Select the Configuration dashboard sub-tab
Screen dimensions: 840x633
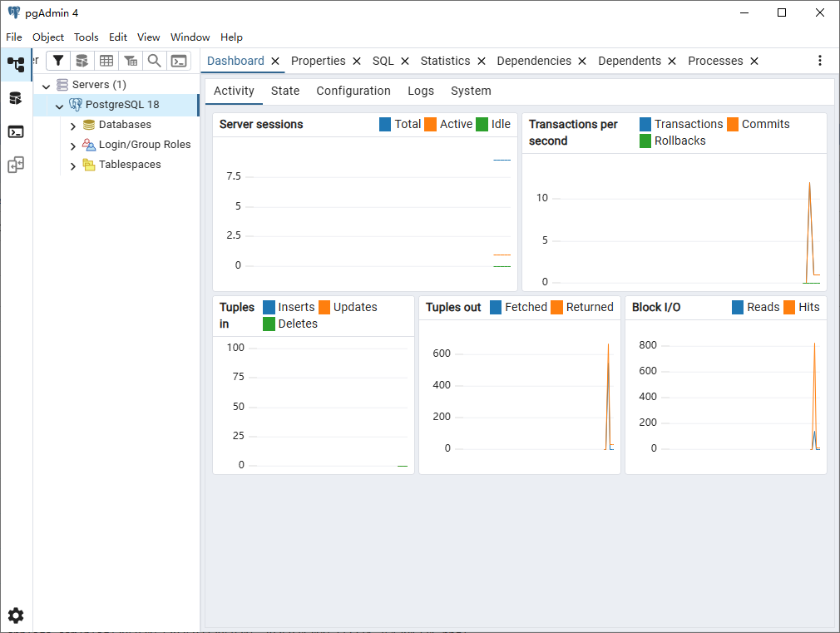(x=353, y=91)
